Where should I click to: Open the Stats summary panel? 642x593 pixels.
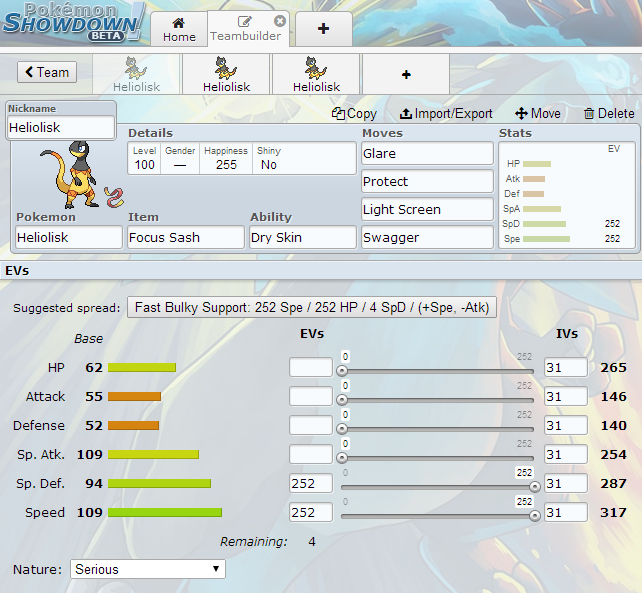[567, 195]
